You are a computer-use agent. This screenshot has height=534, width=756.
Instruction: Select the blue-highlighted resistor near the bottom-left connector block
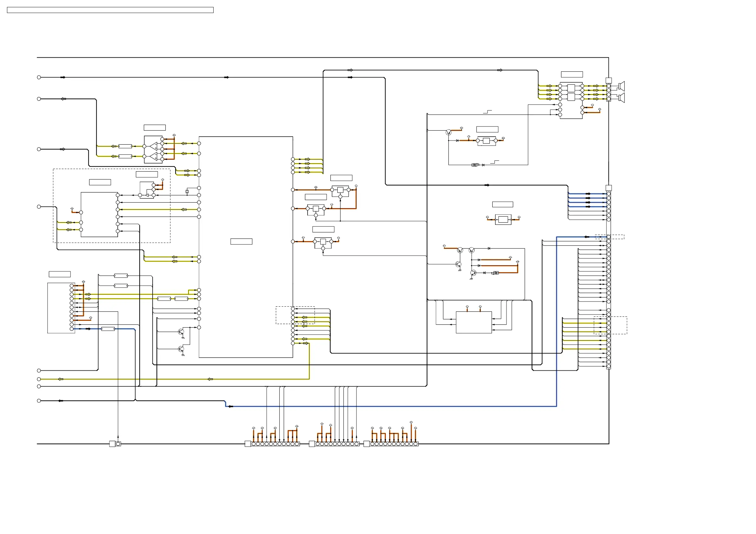pyautogui.click(x=108, y=329)
